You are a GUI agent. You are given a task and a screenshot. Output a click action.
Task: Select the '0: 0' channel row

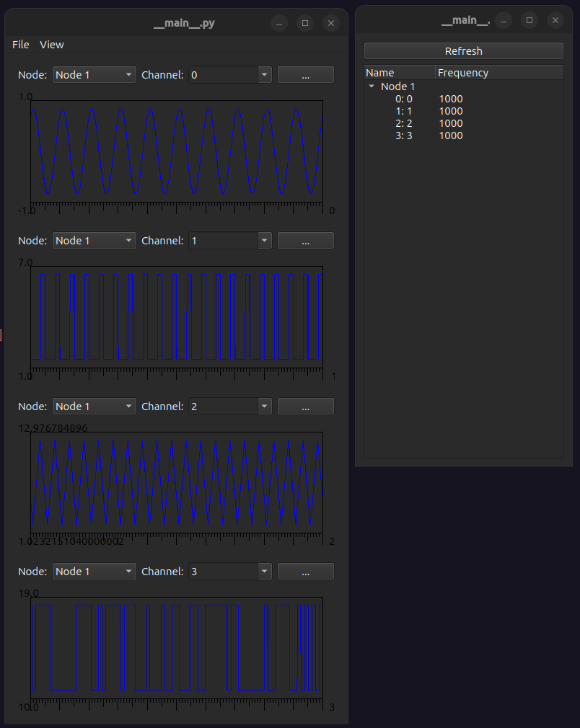tap(404, 99)
